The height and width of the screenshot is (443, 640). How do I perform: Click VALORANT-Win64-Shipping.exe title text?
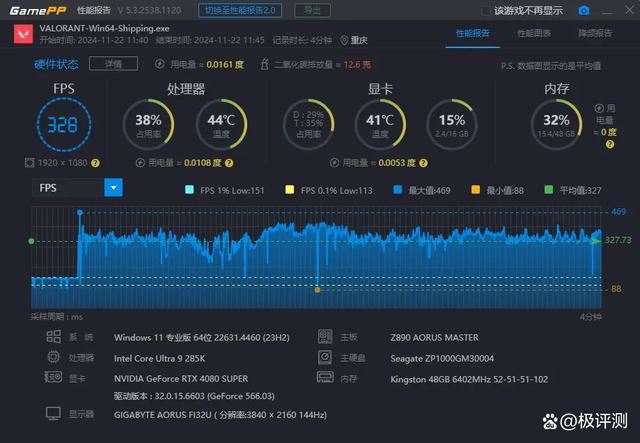104,29
